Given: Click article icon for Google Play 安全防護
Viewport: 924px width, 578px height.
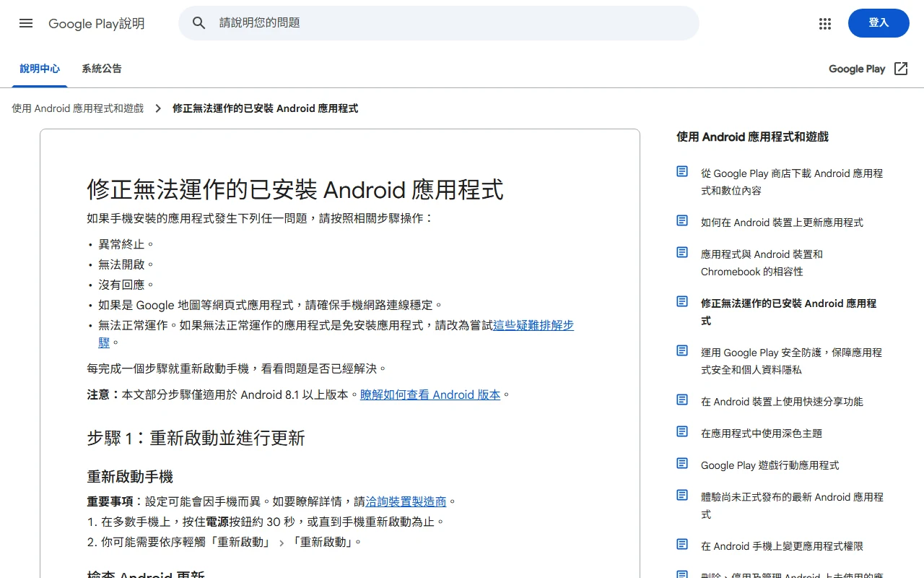Looking at the screenshot, I should point(682,350).
